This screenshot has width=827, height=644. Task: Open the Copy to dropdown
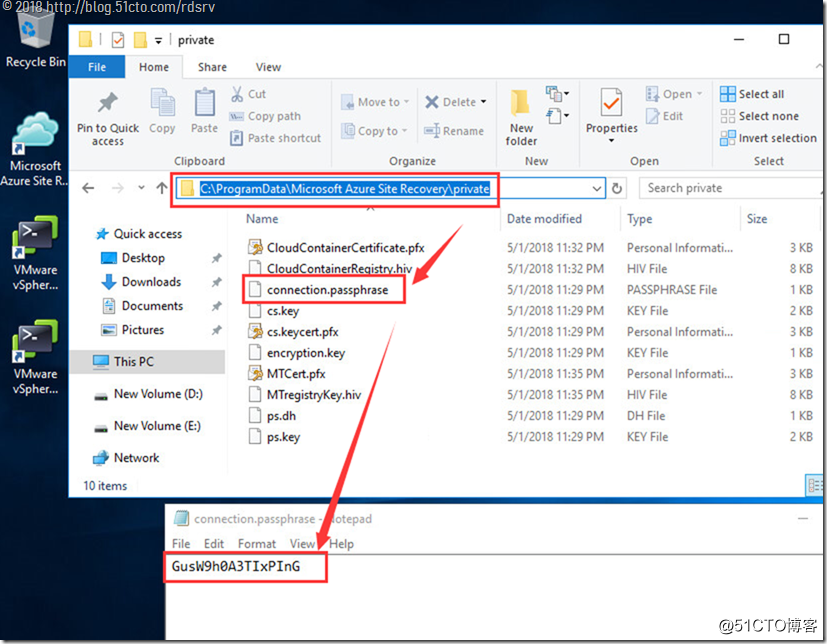pyautogui.click(x=374, y=130)
